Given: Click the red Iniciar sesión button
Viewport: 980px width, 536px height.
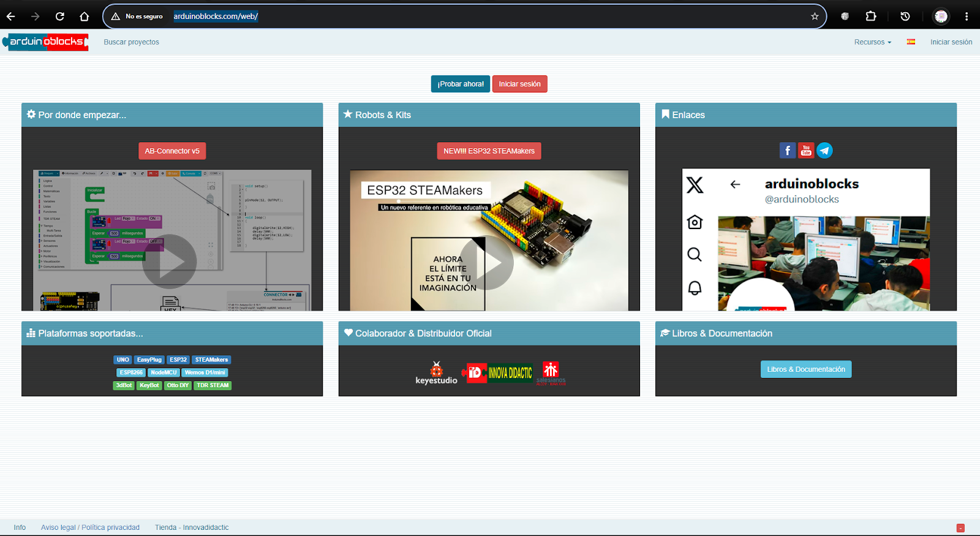Looking at the screenshot, I should [519, 84].
